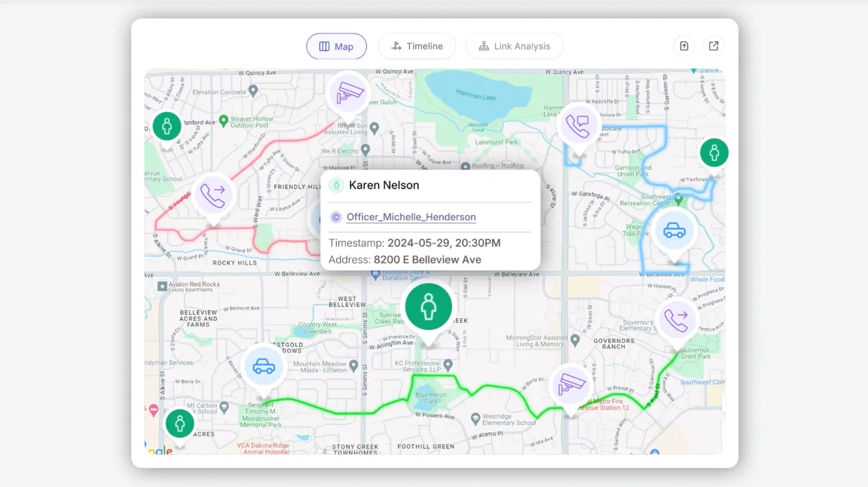Click Westridge Elementary School place pin
This screenshot has width=868, height=487.
coord(475,418)
